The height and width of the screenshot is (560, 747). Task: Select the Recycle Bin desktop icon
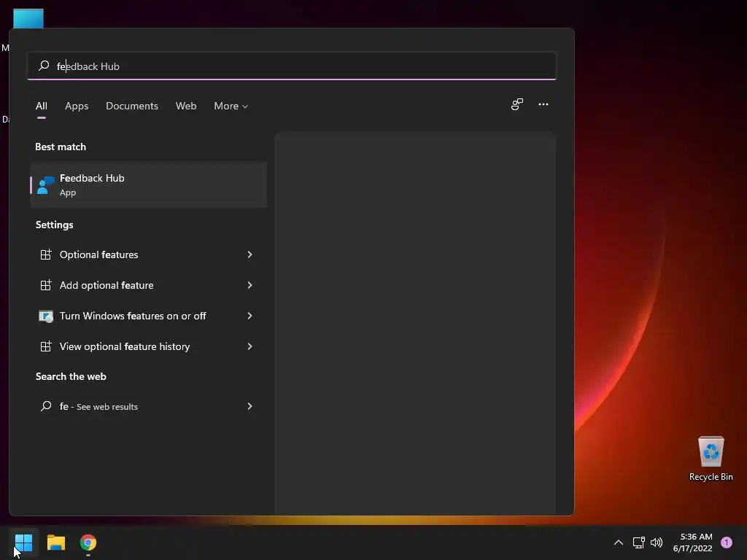coord(711,459)
